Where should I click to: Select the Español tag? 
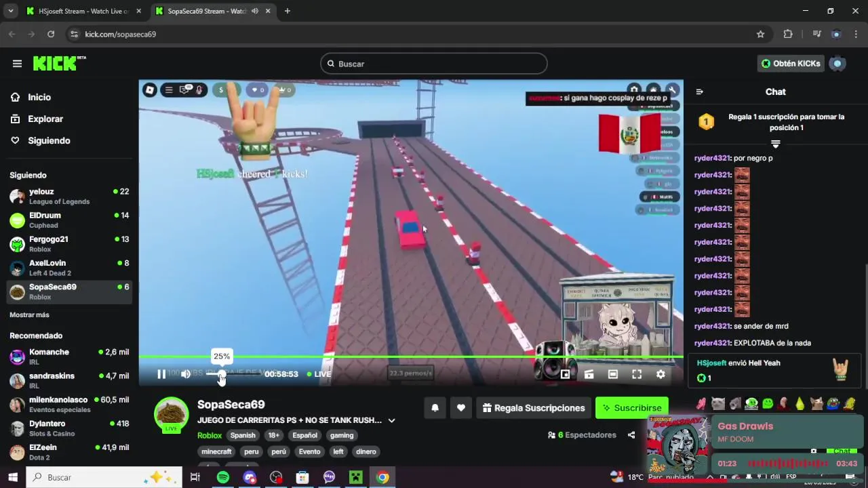305,436
